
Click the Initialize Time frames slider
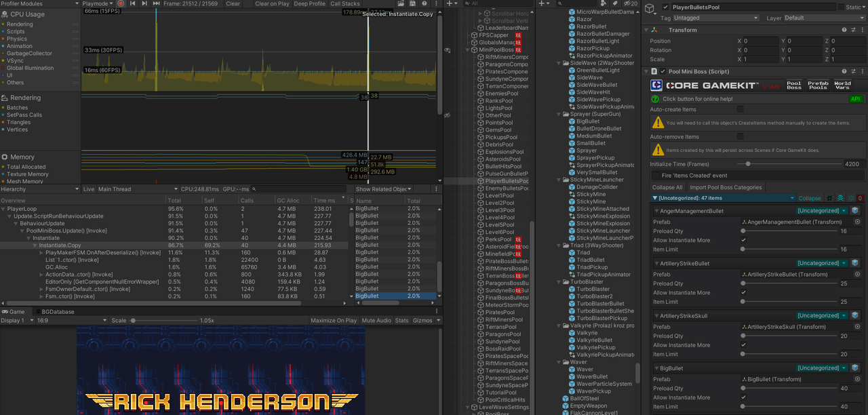pos(791,164)
